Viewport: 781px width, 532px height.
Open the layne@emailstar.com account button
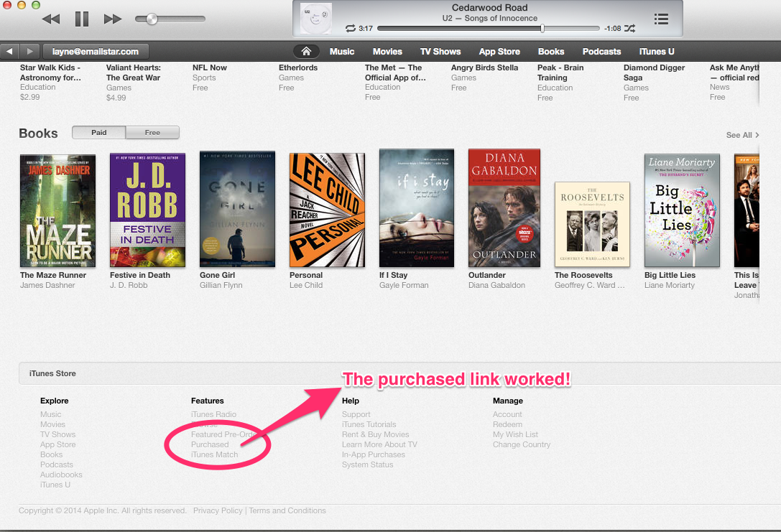click(x=95, y=51)
